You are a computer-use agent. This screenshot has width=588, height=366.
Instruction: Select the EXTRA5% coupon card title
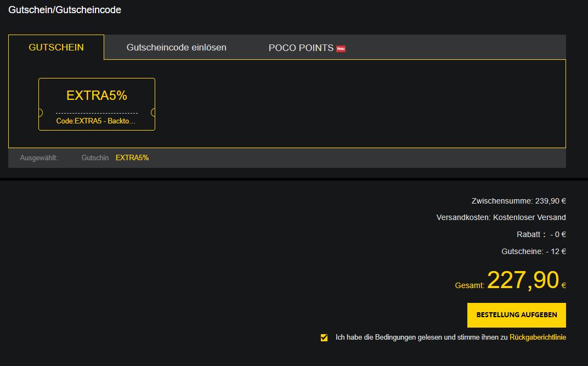[97, 95]
